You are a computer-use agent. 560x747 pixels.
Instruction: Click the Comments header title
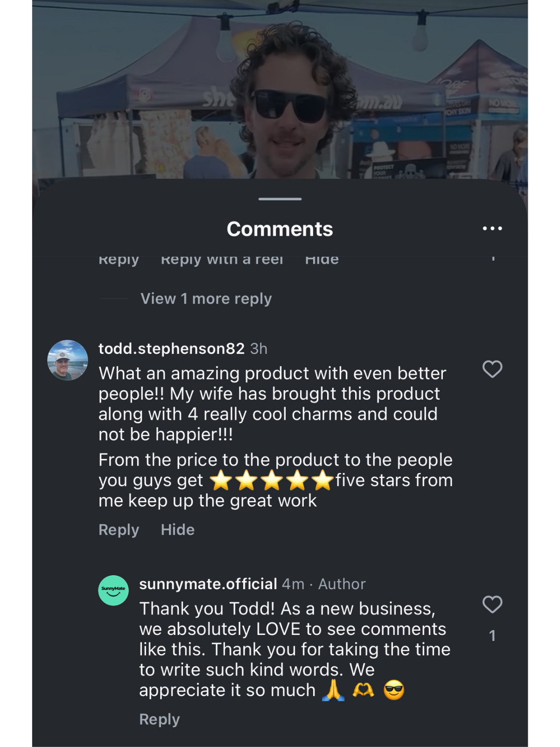click(x=280, y=229)
